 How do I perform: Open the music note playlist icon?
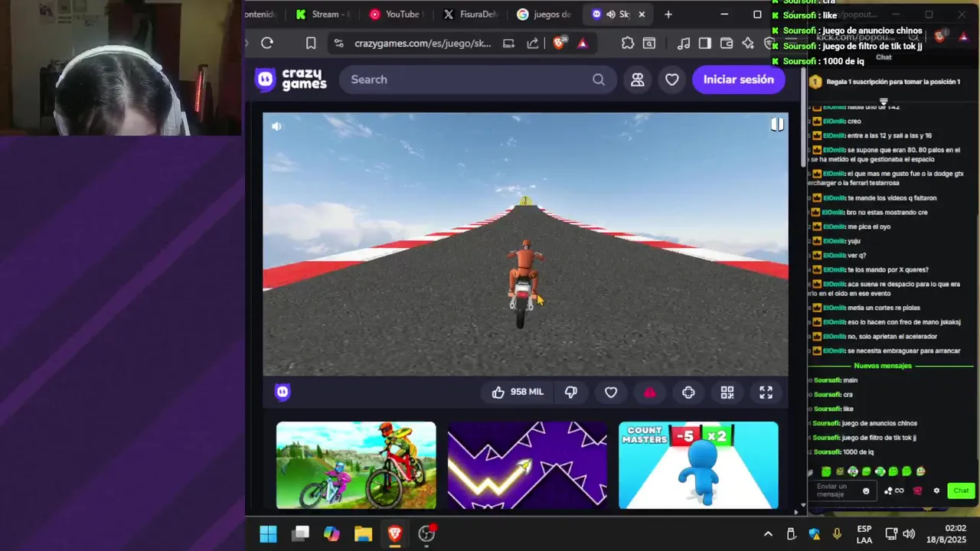tap(684, 44)
